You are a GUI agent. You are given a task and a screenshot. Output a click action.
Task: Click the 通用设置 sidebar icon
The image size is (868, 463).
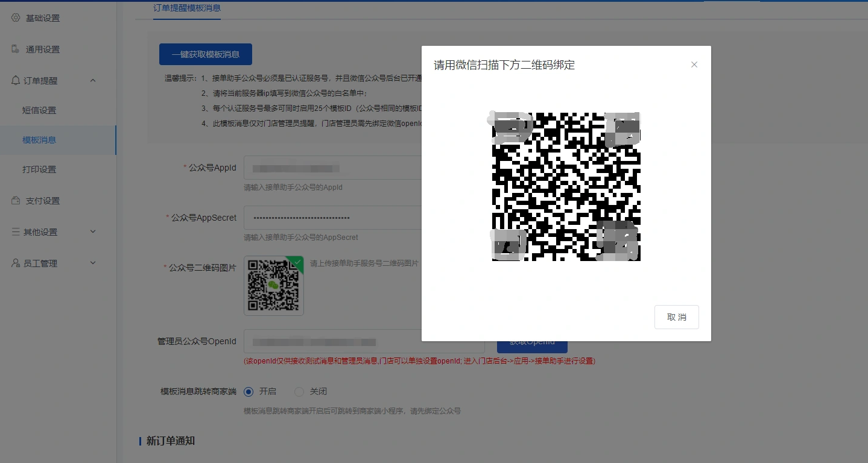[16, 49]
